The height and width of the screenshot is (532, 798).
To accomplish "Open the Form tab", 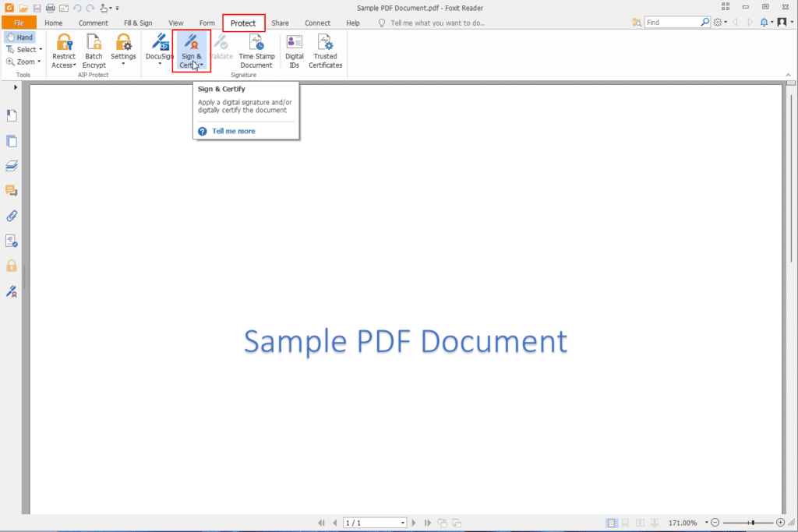I will (207, 23).
